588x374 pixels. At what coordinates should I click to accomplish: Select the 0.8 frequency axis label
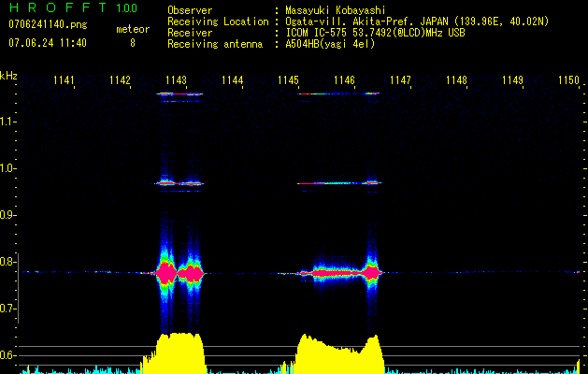coord(8,262)
